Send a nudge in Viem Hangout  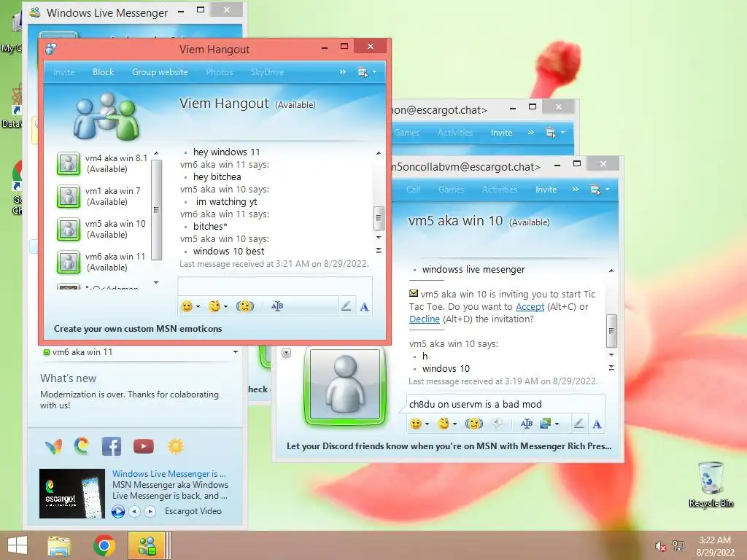point(245,306)
